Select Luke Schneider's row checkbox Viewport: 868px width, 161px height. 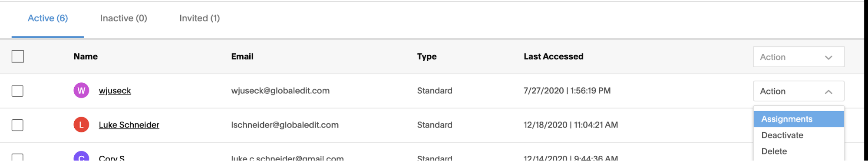tap(17, 125)
